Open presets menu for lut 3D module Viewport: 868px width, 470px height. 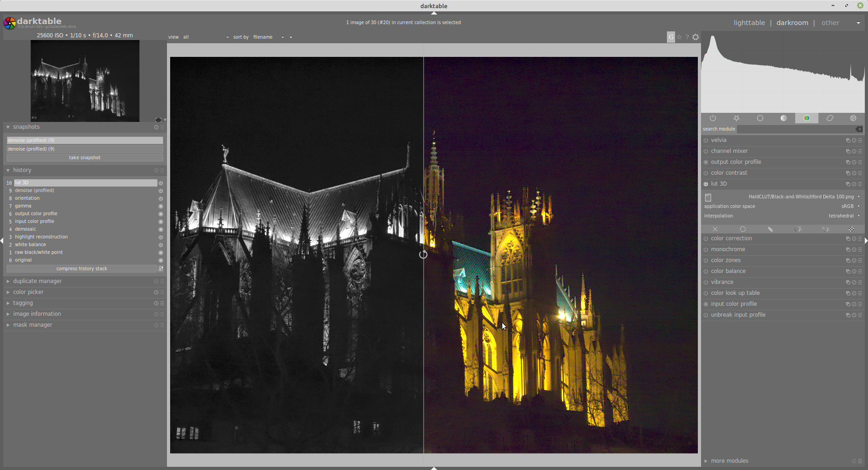pos(860,184)
